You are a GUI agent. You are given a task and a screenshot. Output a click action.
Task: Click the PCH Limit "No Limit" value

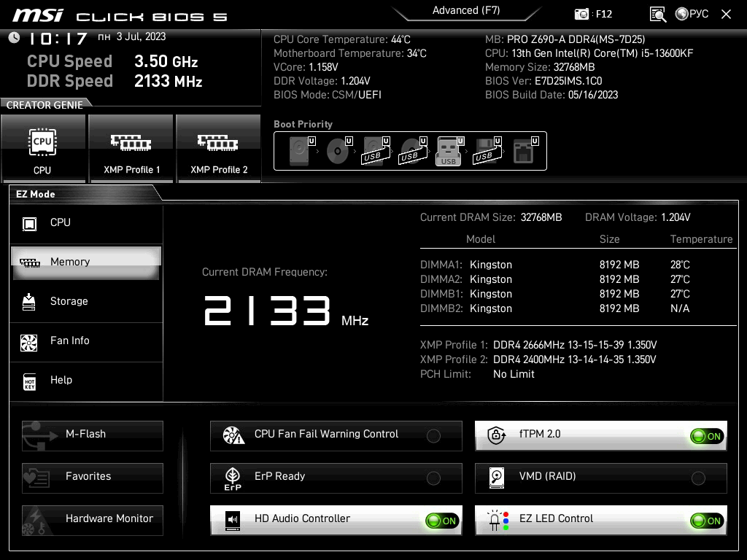tap(514, 374)
